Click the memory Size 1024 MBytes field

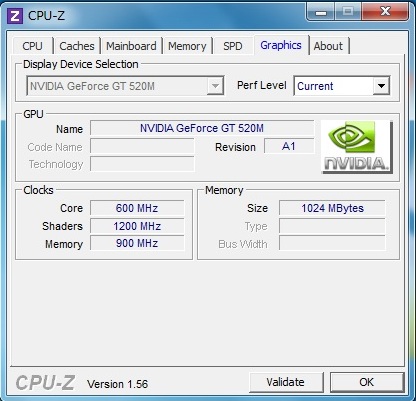[x=332, y=208]
